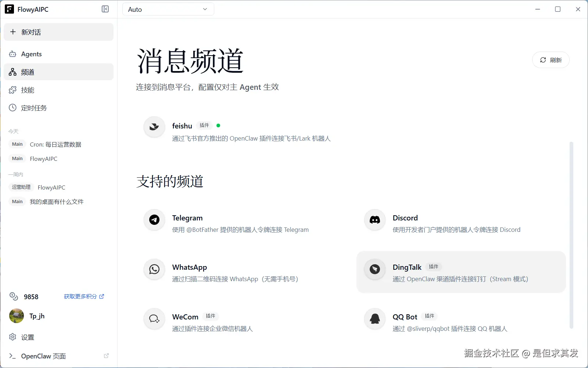Click the QQ Bot channel icon
Image resolution: width=588 pixels, height=368 pixels.
point(374,319)
